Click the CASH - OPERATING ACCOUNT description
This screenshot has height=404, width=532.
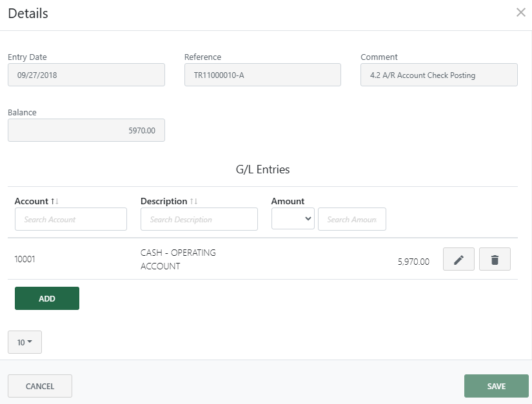[x=178, y=259]
